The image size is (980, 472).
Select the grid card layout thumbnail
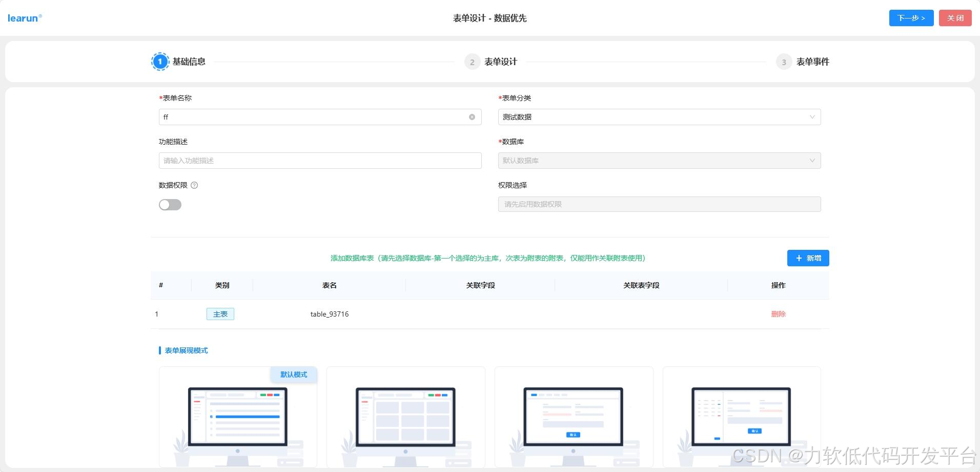[x=405, y=417]
